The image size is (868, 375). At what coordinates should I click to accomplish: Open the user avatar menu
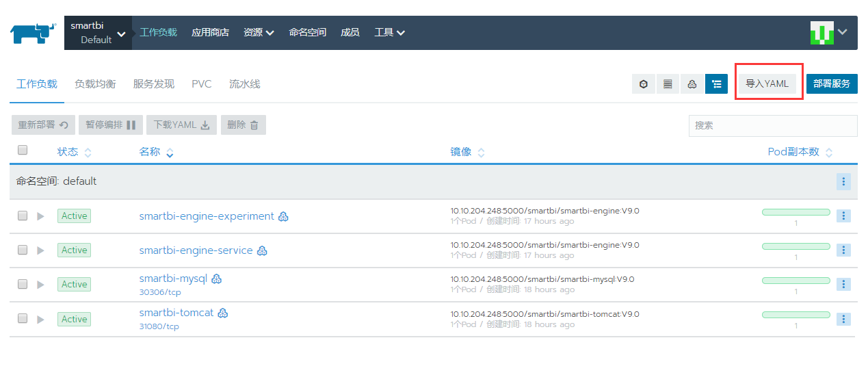tap(829, 32)
